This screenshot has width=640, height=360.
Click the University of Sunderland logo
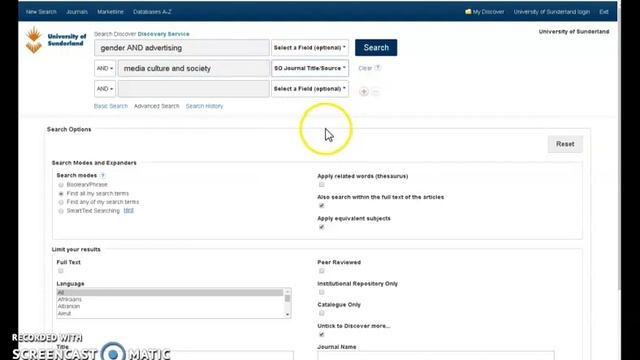(56, 40)
